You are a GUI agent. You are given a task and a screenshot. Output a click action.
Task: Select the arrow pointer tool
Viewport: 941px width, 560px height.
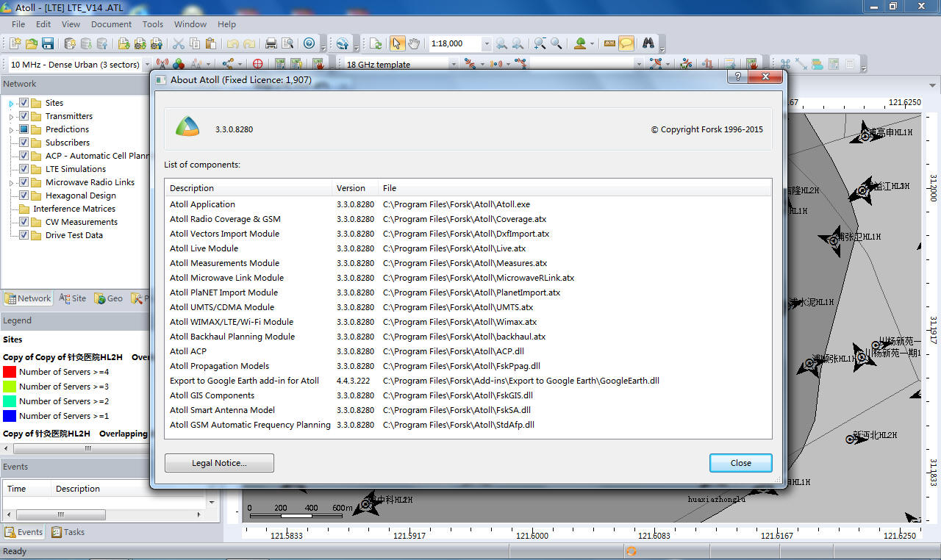[397, 43]
